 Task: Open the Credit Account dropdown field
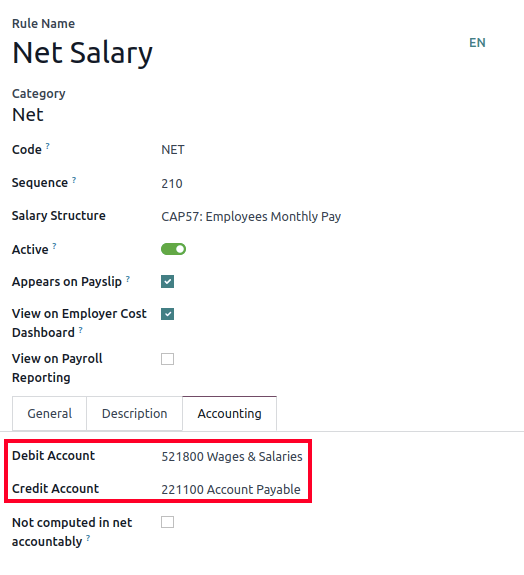click(x=231, y=490)
